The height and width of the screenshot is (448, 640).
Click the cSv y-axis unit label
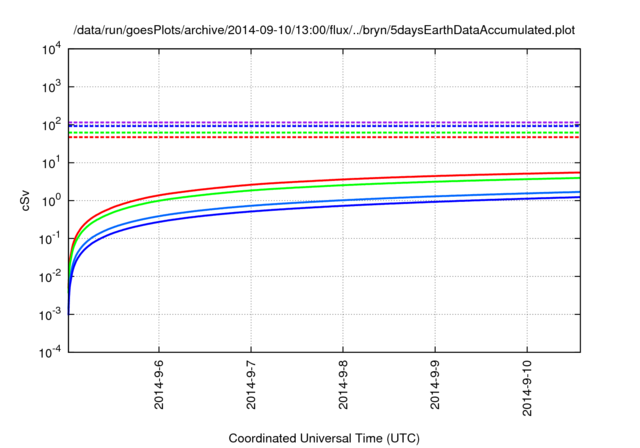[25, 201]
